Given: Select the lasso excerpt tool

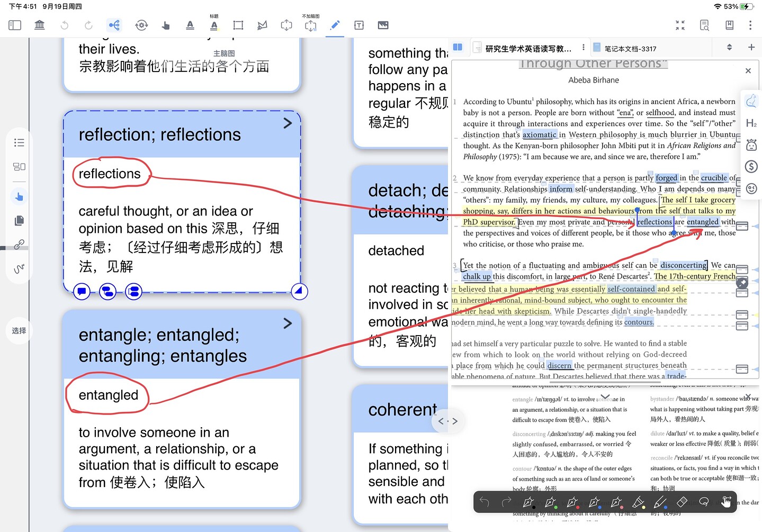Looking at the screenshot, I should click(x=262, y=25).
